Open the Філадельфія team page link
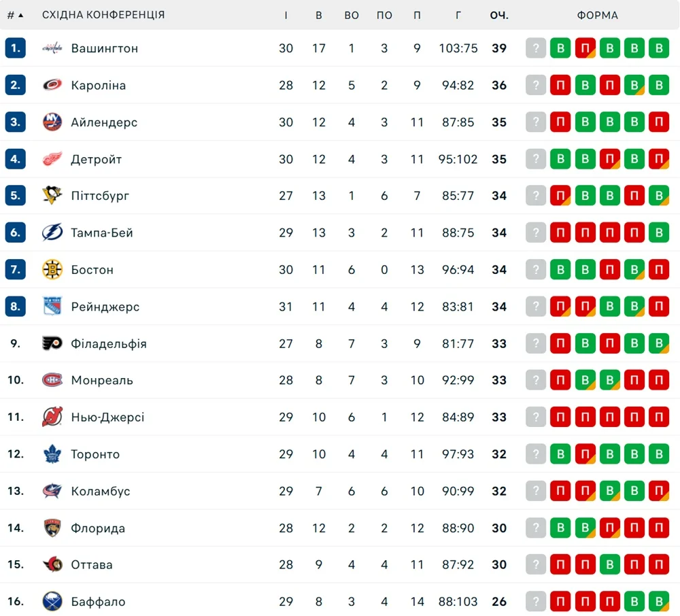Image resolution: width=680 pixels, height=616 pixels. click(109, 343)
